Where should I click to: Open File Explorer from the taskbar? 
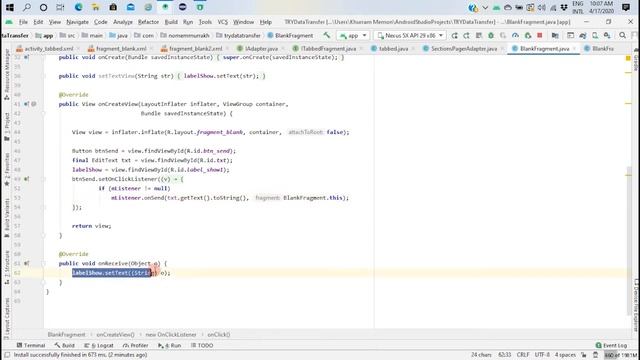click(x=96, y=7)
